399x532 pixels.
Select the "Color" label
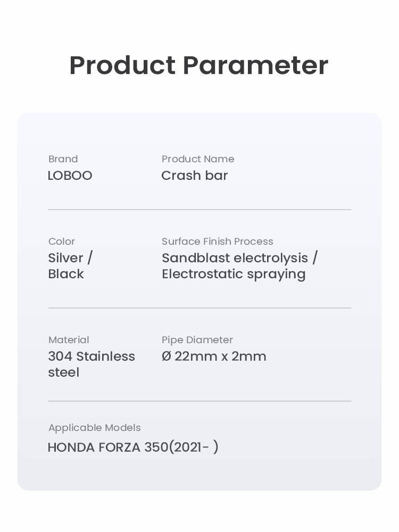[61, 242]
